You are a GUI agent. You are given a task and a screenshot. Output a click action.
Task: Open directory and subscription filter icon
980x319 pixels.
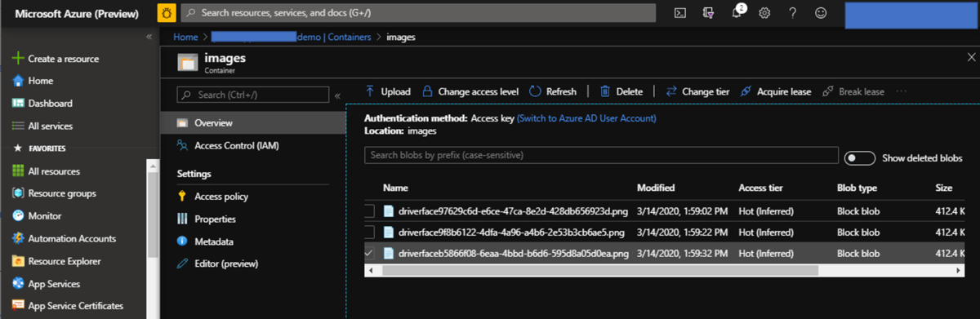[708, 13]
